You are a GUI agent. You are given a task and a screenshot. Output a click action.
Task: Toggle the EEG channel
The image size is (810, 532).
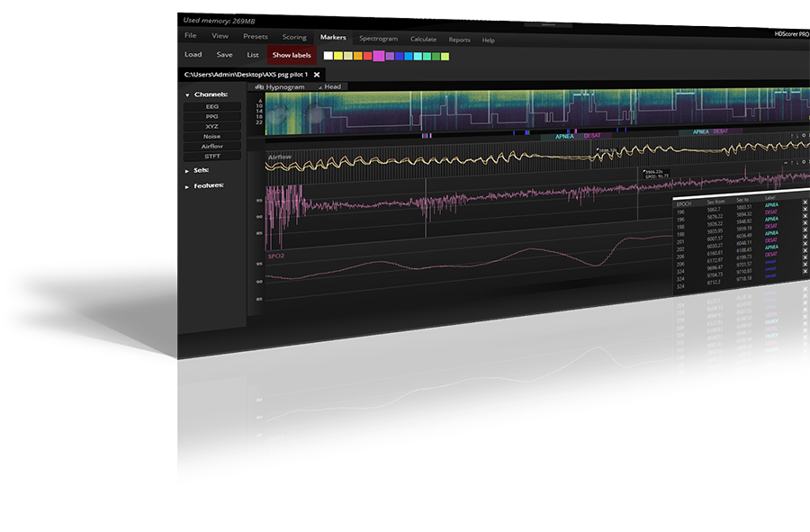coord(212,106)
